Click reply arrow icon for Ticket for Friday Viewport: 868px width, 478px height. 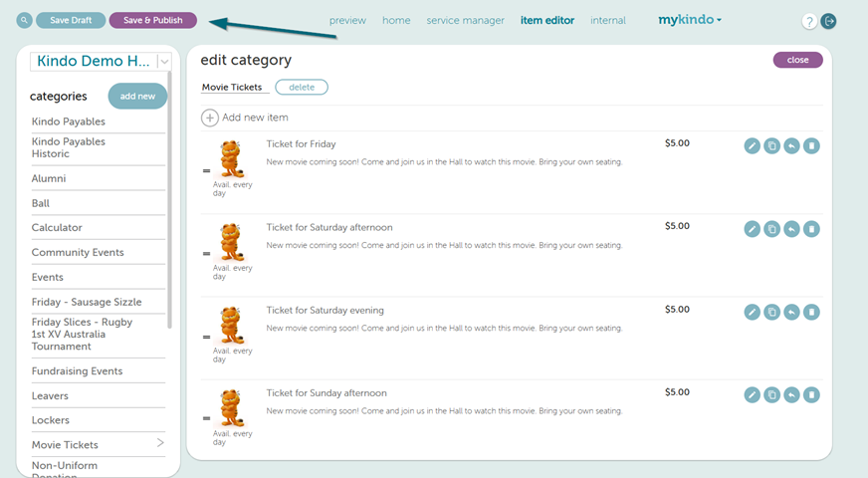tap(791, 146)
